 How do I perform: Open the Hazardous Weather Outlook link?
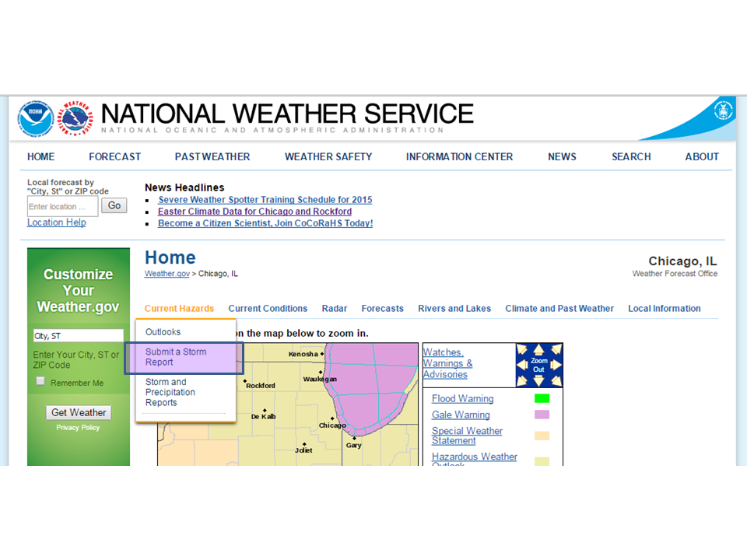click(x=474, y=458)
